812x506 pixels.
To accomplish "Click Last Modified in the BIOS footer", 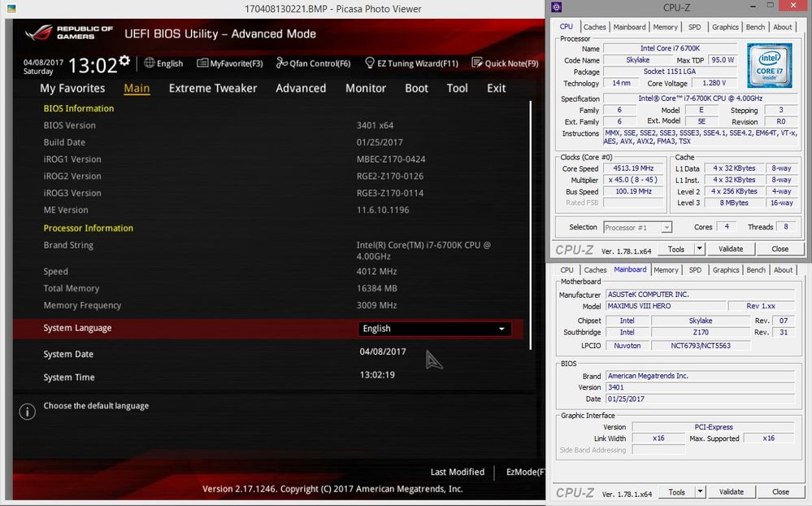I will [458, 472].
